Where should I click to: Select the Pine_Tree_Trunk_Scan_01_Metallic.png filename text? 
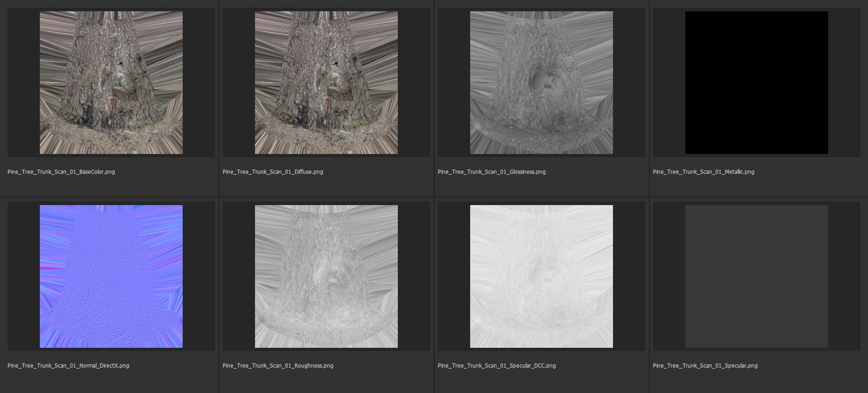[x=703, y=172]
